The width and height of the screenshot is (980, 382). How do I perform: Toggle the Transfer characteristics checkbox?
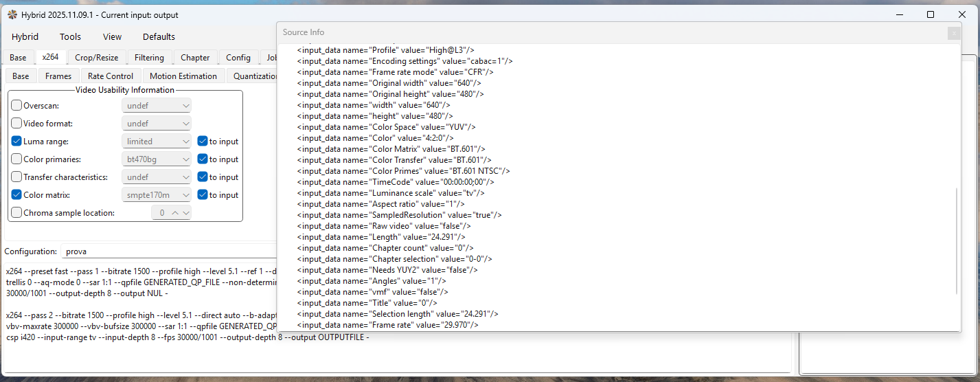pos(17,177)
